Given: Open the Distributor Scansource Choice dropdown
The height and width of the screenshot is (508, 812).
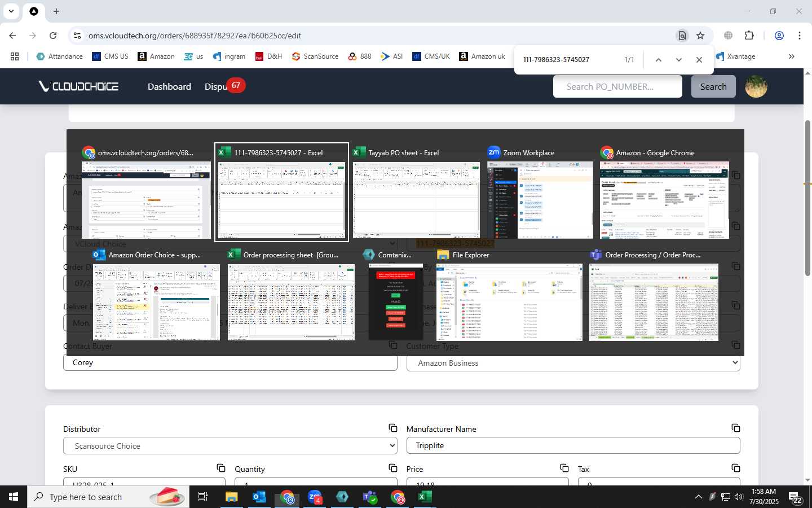Looking at the screenshot, I should pyautogui.click(x=230, y=445).
